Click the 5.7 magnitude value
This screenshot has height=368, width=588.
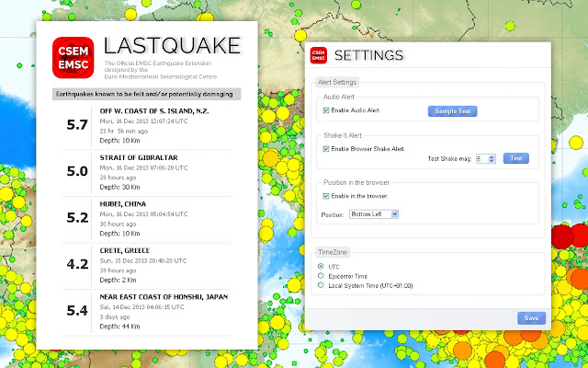pyautogui.click(x=77, y=125)
